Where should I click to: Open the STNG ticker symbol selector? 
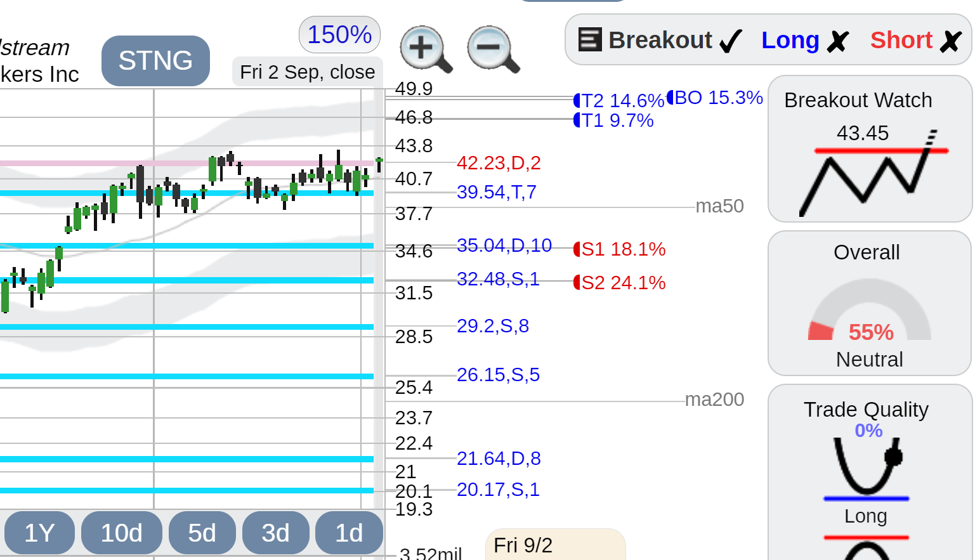coord(155,61)
